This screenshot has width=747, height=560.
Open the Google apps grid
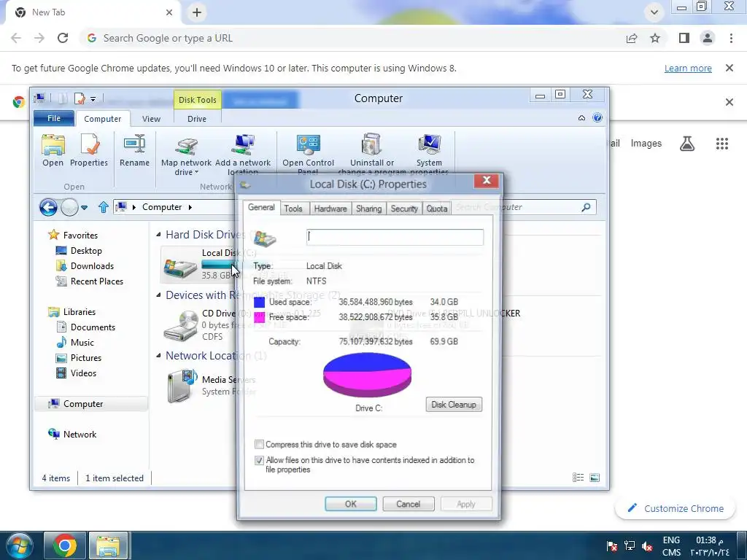point(721,144)
